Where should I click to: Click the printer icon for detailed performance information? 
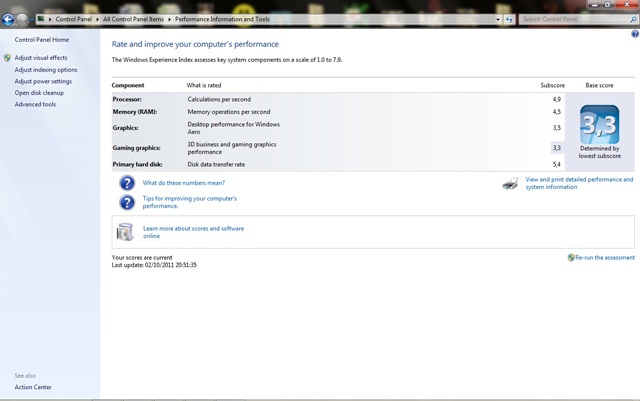click(510, 184)
